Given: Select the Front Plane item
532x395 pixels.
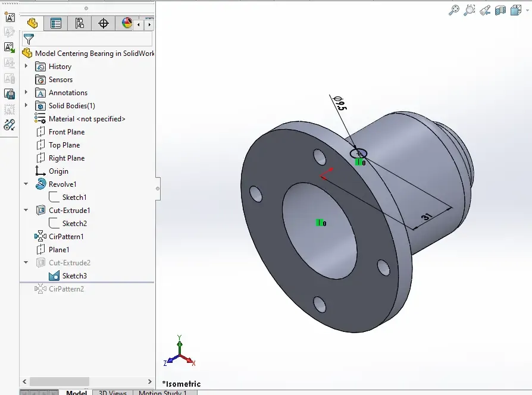Looking at the screenshot, I should point(67,132).
